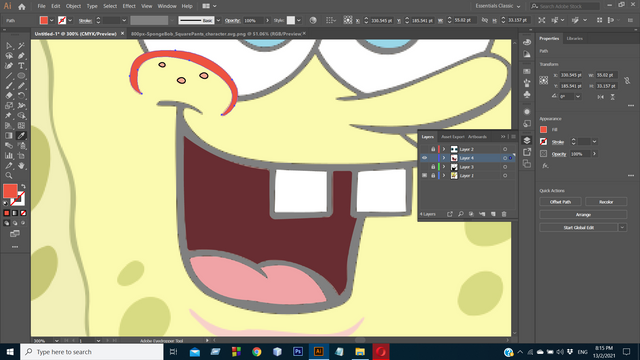Click the Change Screen Mode icon
The image size is (640, 360).
pyautogui.click(x=15, y=234)
